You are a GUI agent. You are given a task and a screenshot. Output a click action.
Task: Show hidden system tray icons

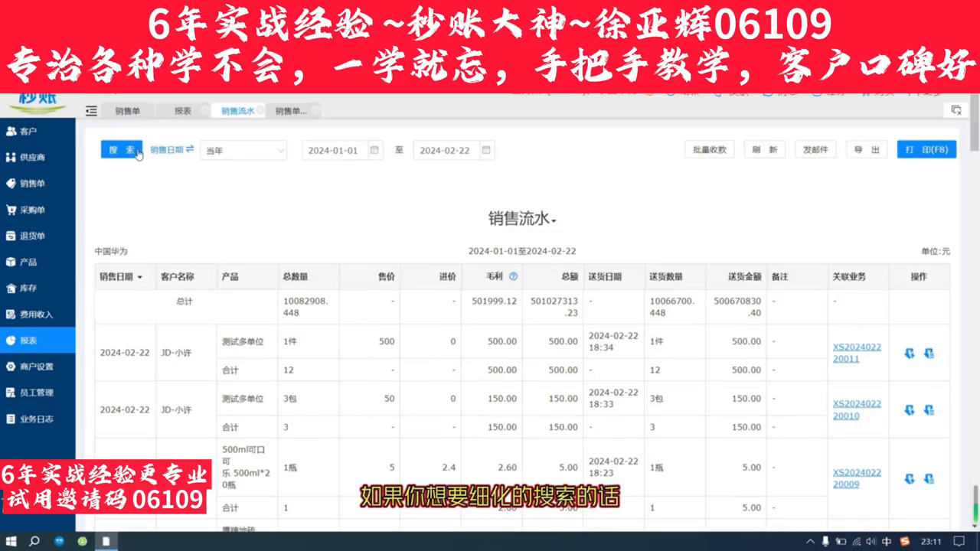point(811,541)
